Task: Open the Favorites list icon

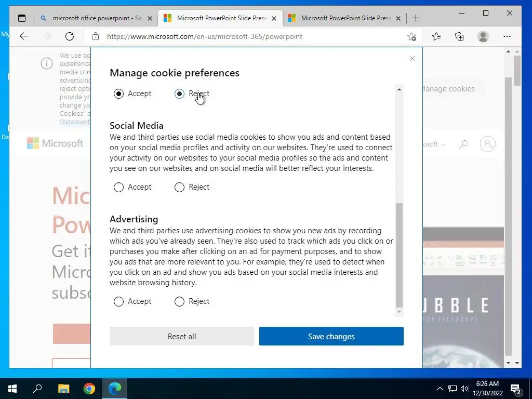Action: click(436, 36)
